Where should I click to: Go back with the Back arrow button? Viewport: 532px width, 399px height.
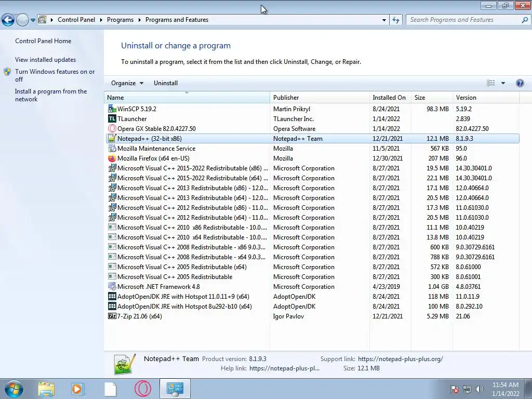coord(8,20)
